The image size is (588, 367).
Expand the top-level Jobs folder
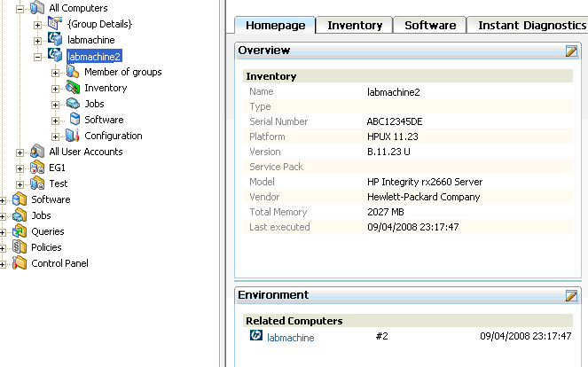tap(3, 216)
